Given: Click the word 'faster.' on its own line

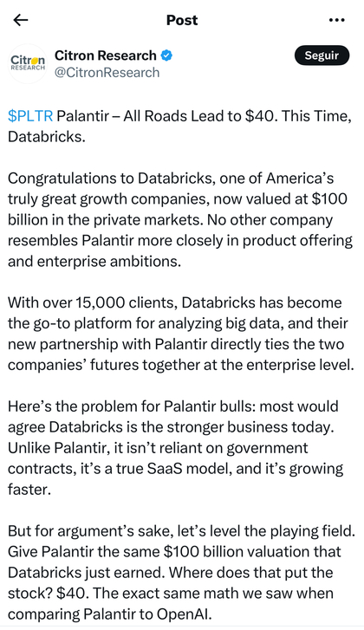Looking at the screenshot, I should coord(29,490).
